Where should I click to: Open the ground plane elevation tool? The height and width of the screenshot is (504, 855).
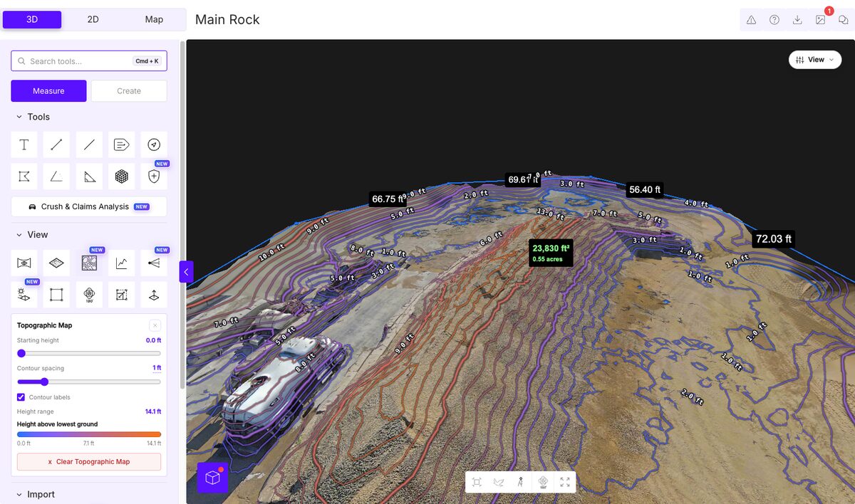coord(154,294)
